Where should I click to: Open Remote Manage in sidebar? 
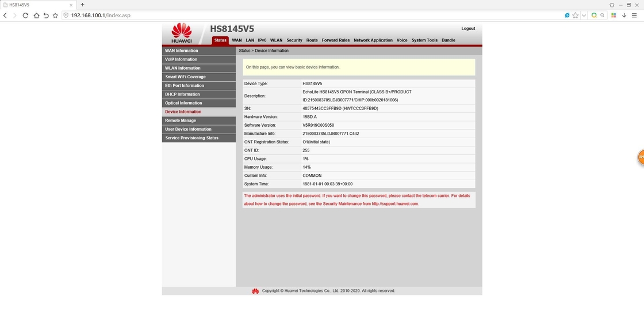199,120
